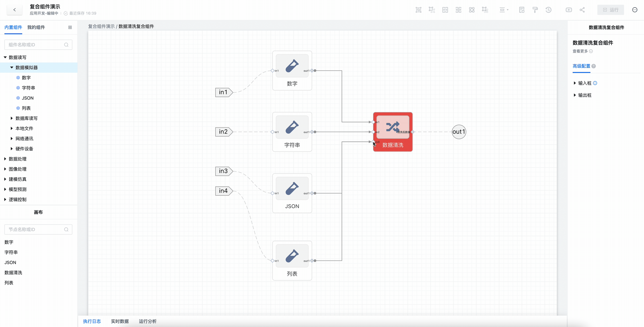
Task: Click the 运行 run button
Action: (610, 10)
